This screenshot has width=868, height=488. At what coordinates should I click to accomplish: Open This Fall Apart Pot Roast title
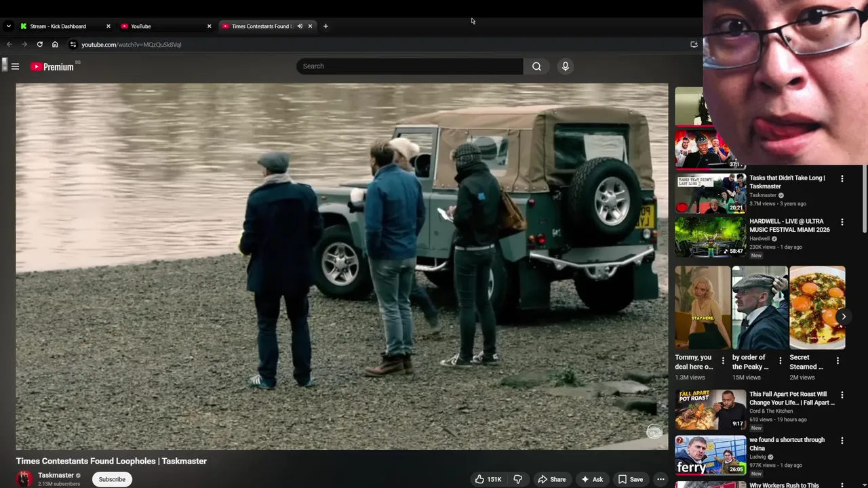pos(792,398)
